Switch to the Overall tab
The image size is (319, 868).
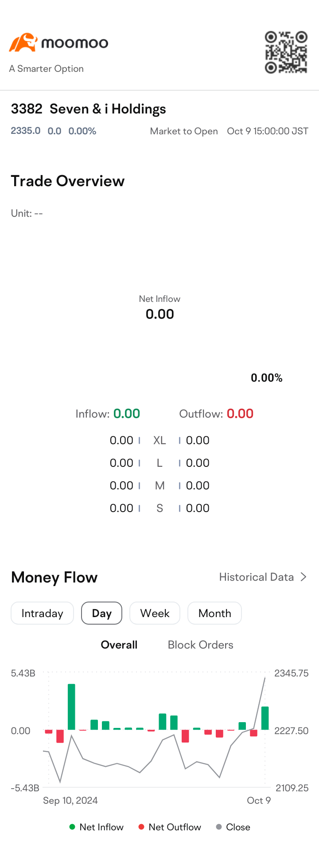pyautogui.click(x=119, y=645)
